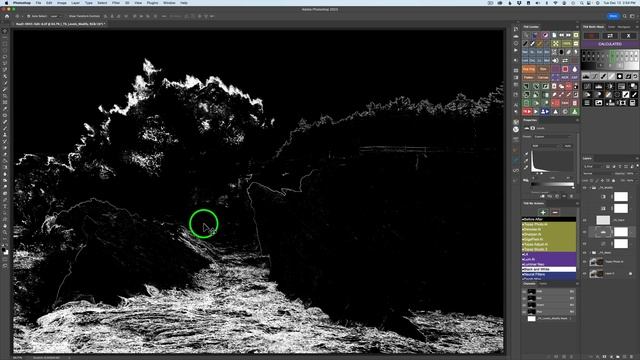Click the red minus button in TK actions

555,212
